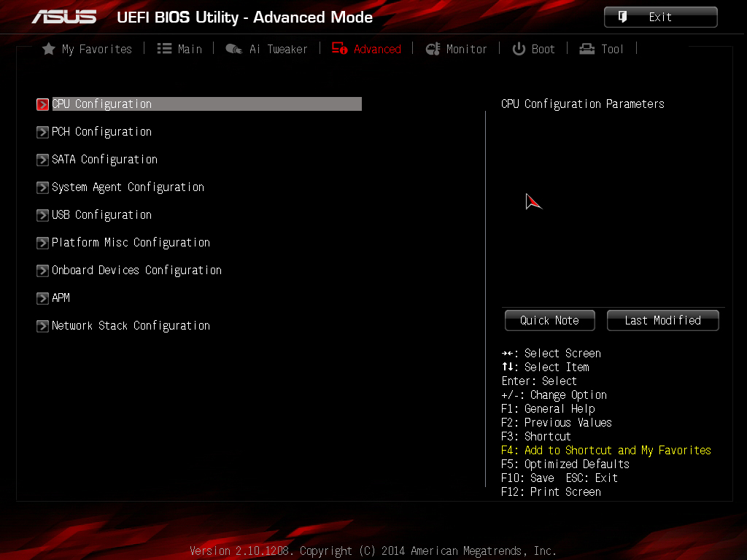Open Network Stack Configuration
The height and width of the screenshot is (560, 747).
click(x=131, y=326)
